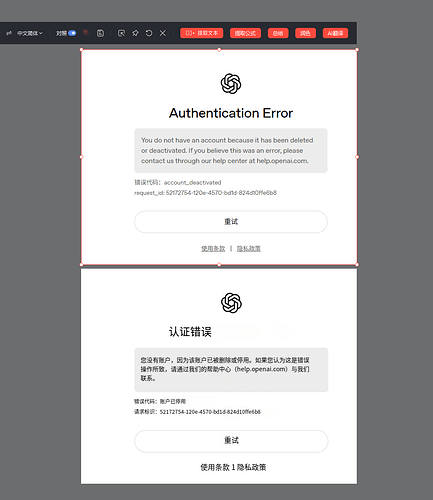Click the red 润色 polish button
The width and height of the screenshot is (433, 500).
tap(305, 33)
